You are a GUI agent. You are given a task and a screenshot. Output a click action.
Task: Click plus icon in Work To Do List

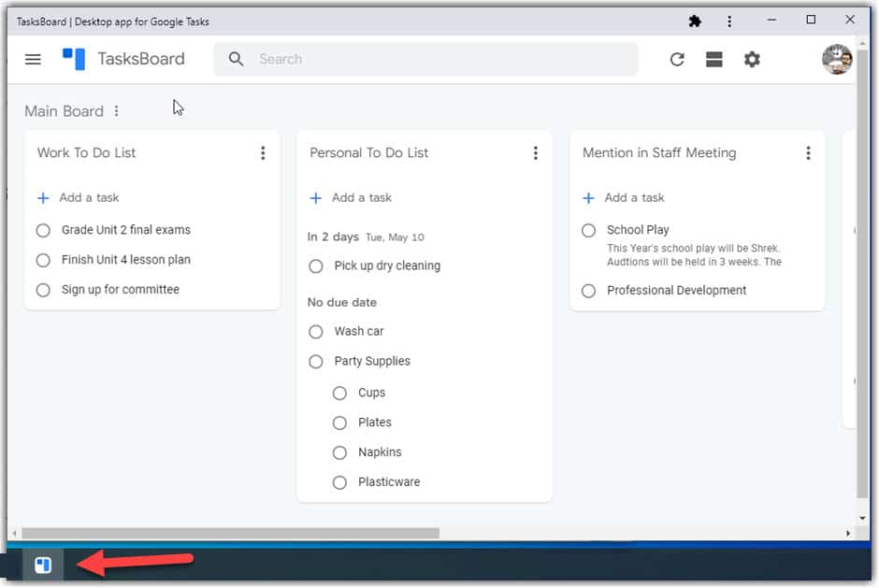(x=43, y=198)
